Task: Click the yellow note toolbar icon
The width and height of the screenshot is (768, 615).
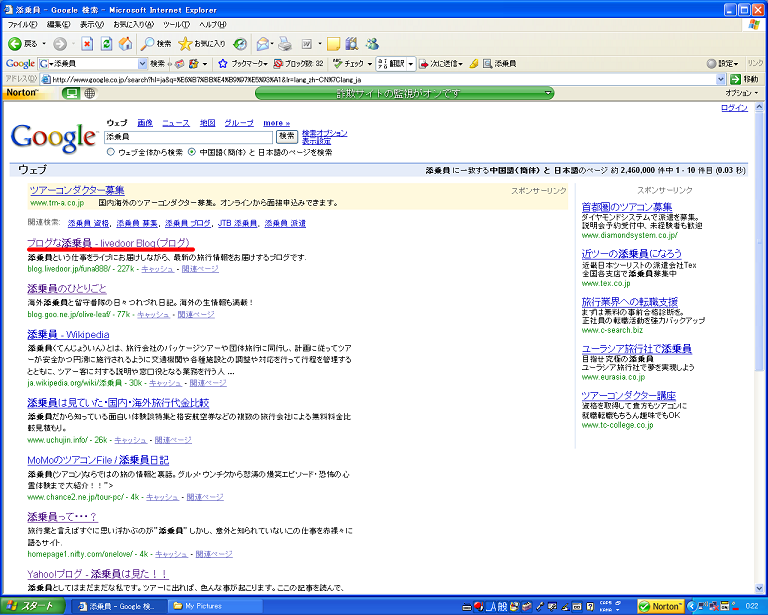Action: [334, 44]
